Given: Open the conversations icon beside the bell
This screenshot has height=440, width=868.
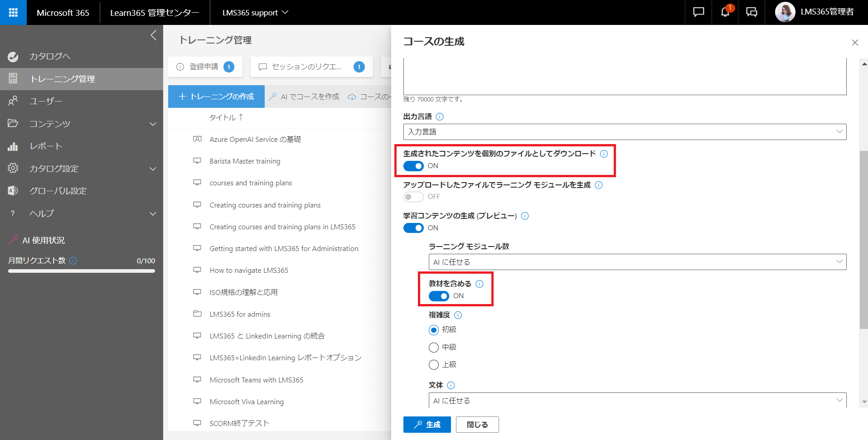Looking at the screenshot, I should pyautogui.click(x=752, y=12).
